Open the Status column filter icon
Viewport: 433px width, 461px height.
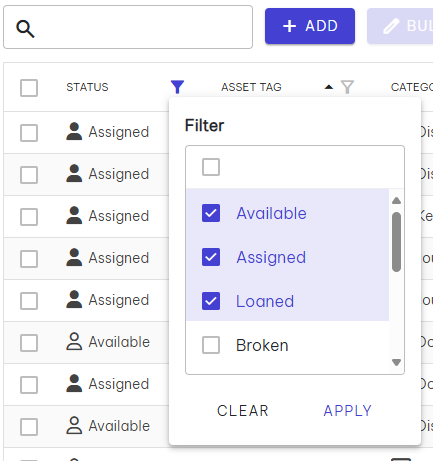coord(177,87)
